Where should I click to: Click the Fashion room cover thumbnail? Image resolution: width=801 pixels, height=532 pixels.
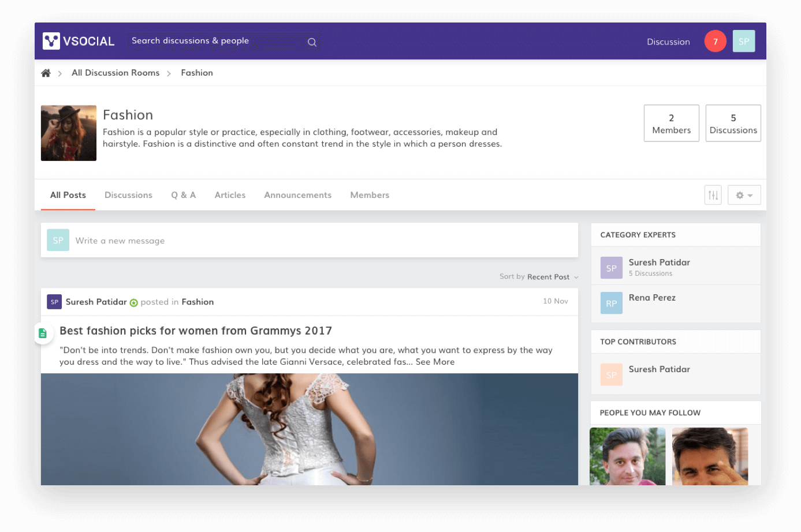coord(69,133)
